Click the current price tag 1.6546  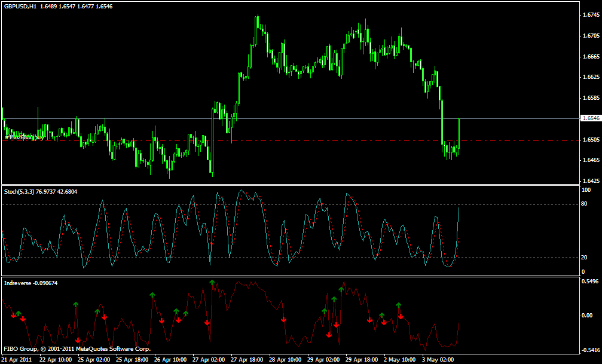click(590, 119)
